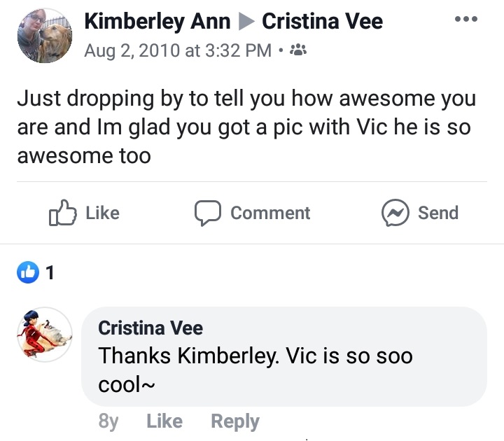Click the Messenger Send icon
The height and width of the screenshot is (441, 504).
(x=395, y=213)
